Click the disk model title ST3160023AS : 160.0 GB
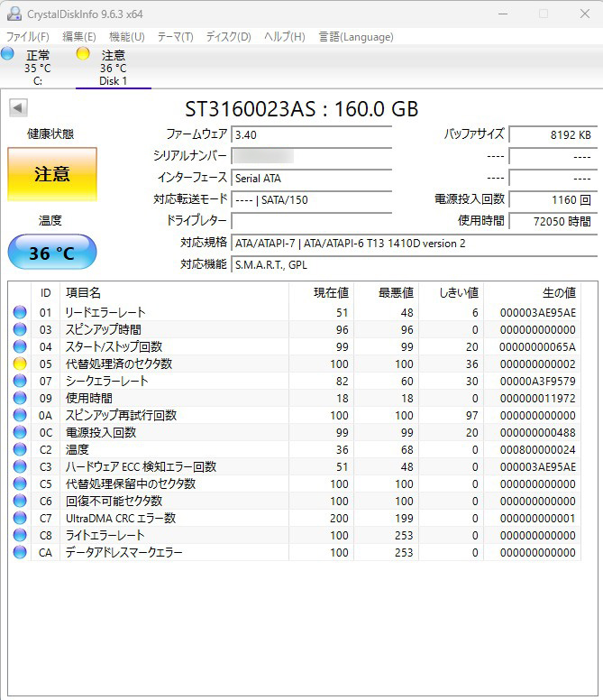This screenshot has width=603, height=700. 301,109
